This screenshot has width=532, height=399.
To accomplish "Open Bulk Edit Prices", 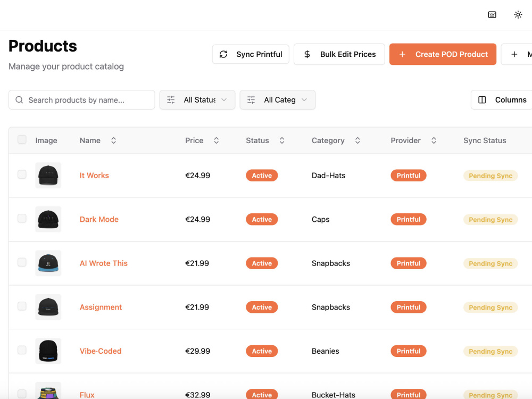I will tap(339, 54).
